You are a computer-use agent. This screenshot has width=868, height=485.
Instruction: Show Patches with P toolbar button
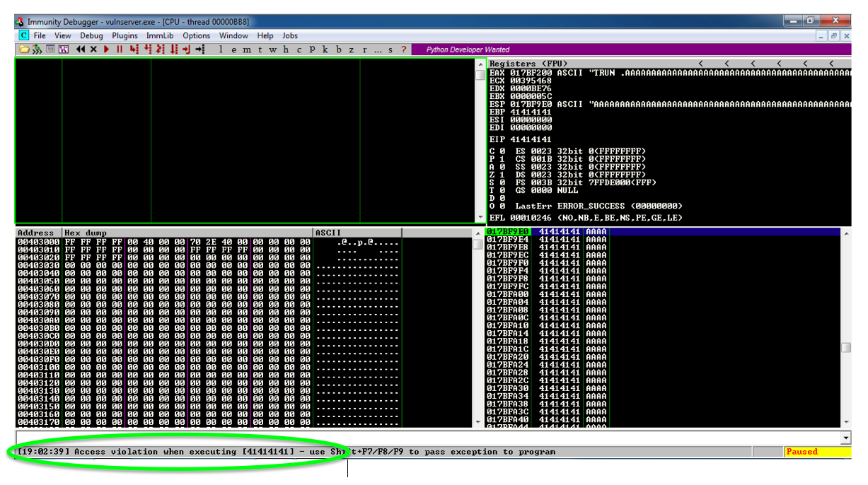312,49
